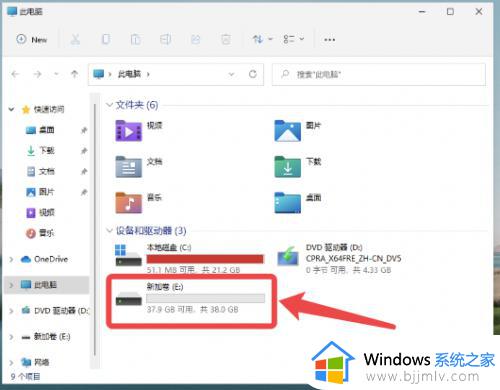Image resolution: width=500 pixels, height=390 pixels.
Task: Click the 此电脑 window title icon
Action: pyautogui.click(x=12, y=11)
